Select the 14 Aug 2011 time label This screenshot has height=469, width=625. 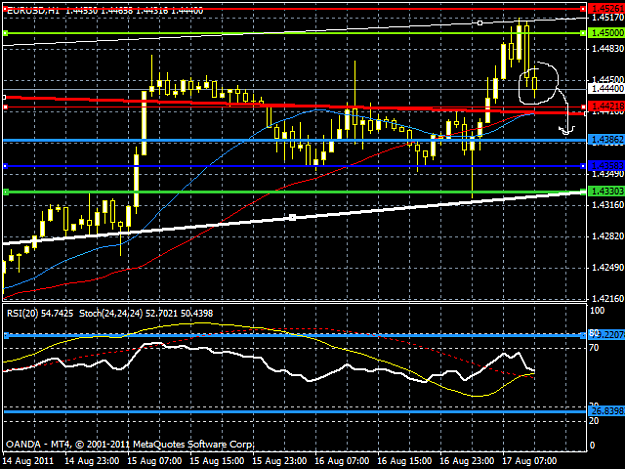pyautogui.click(x=28, y=461)
